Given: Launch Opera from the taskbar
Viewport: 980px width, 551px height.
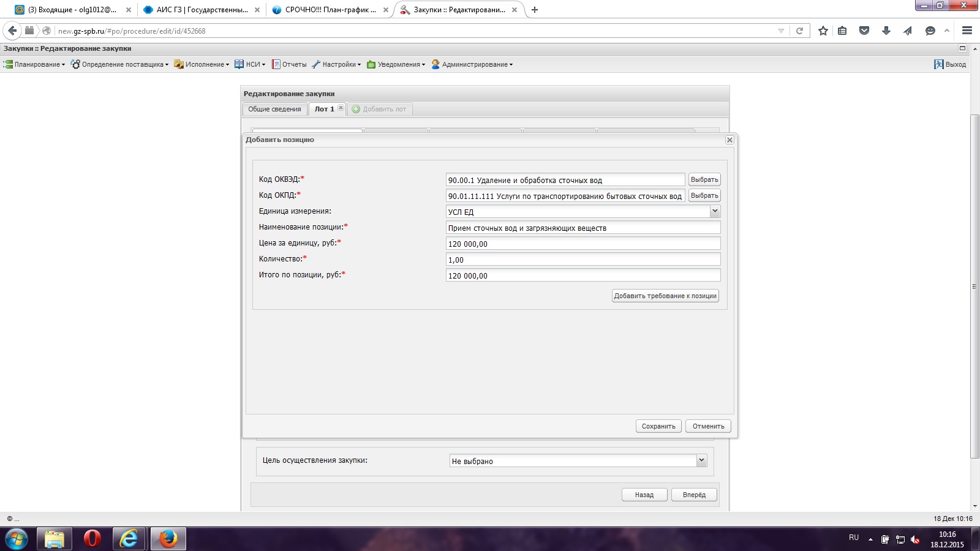Looking at the screenshot, I should [x=92, y=539].
